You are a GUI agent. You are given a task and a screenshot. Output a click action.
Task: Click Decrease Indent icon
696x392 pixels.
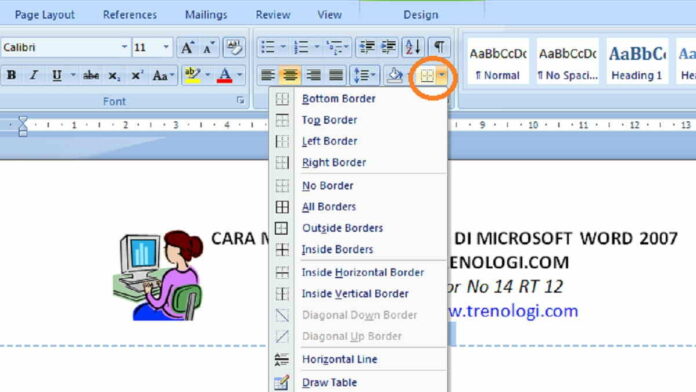point(367,47)
